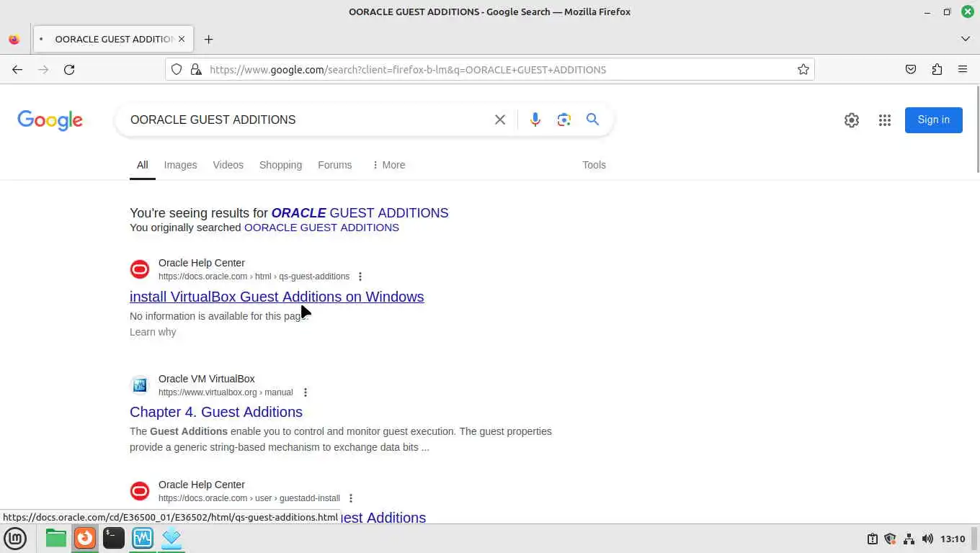This screenshot has width=980, height=553.
Task: Close the OORACLE GUEST ADDITIONS tab
Action: tap(182, 39)
